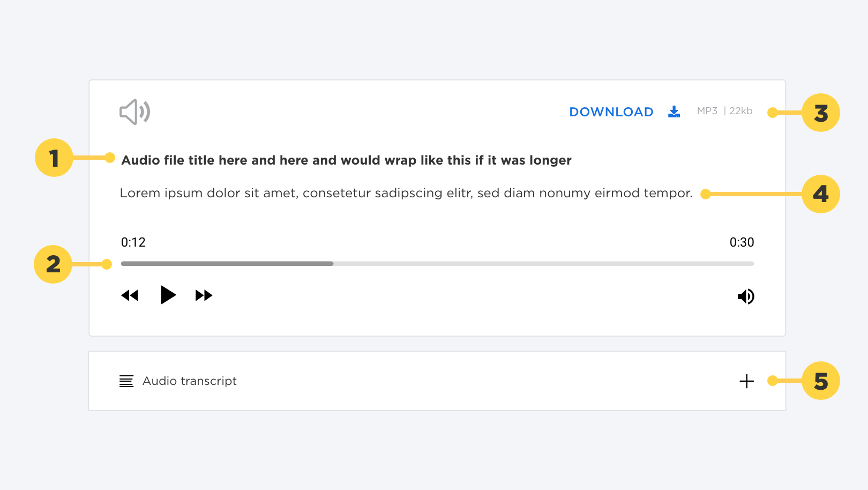Select the Audio transcript label
The height and width of the screenshot is (490, 868).
[x=189, y=381]
